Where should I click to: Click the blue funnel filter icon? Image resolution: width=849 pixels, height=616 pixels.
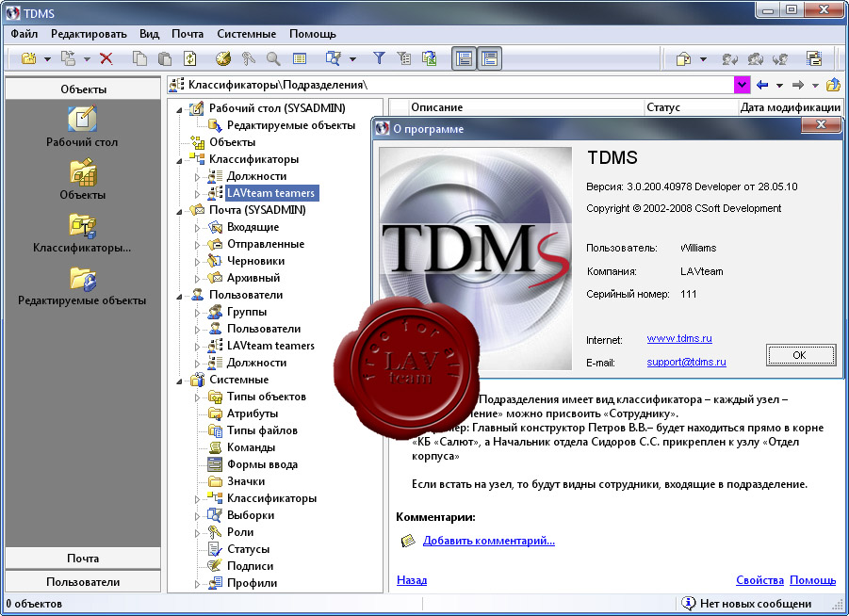click(x=379, y=57)
